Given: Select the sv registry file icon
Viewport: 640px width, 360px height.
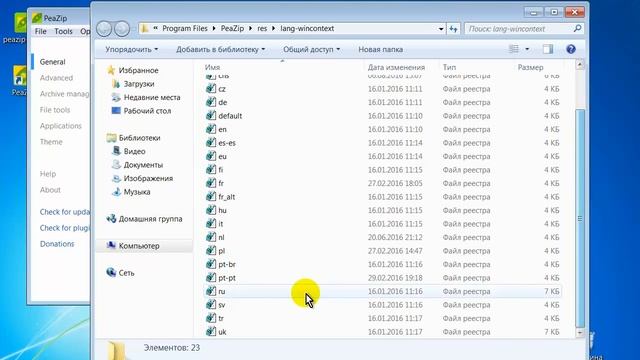Looking at the screenshot, I should pyautogui.click(x=211, y=304).
